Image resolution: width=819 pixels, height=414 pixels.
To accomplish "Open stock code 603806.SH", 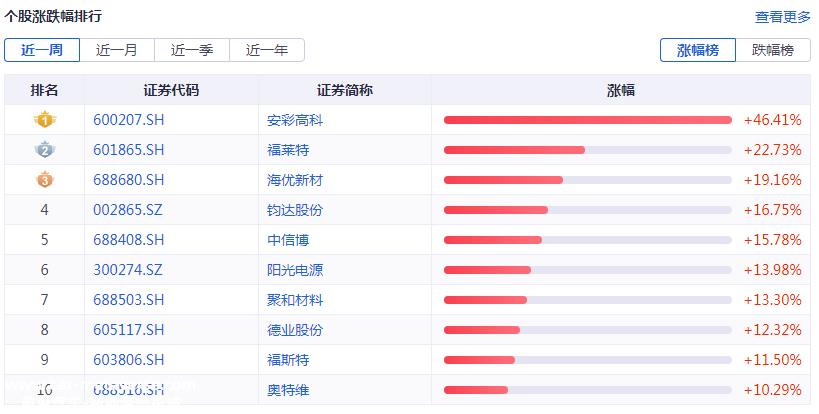I will [x=128, y=360].
